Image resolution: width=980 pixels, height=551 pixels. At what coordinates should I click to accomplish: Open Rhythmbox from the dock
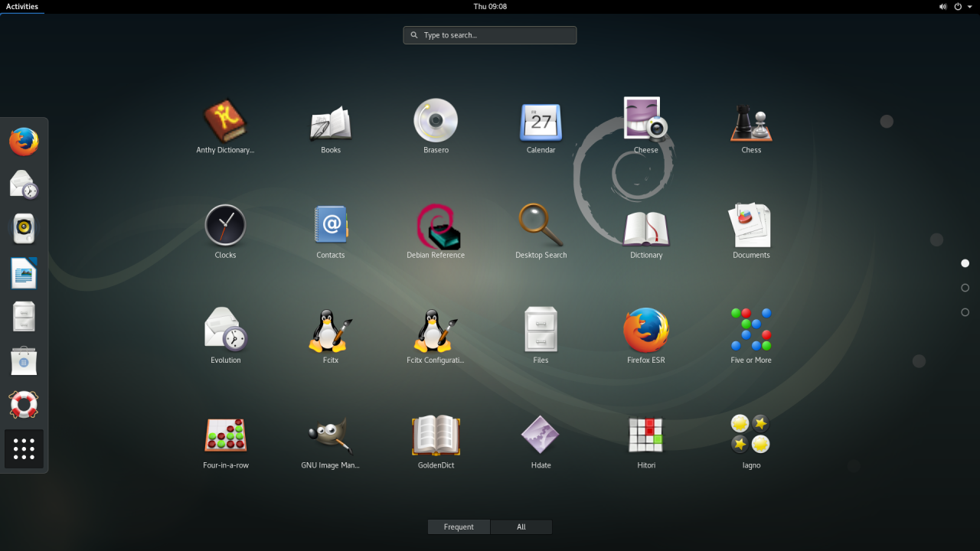coord(24,228)
